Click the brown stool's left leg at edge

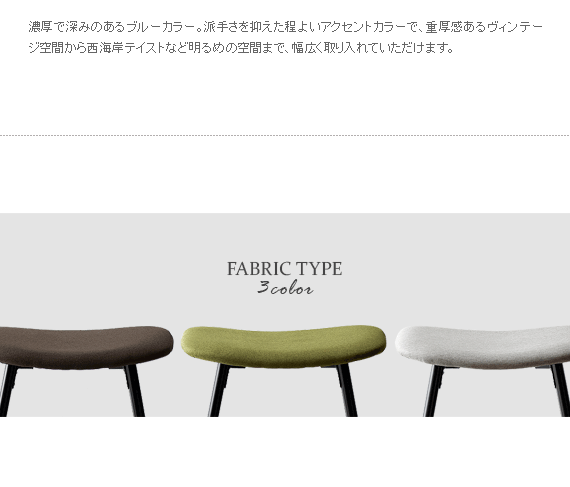click(x=7, y=391)
